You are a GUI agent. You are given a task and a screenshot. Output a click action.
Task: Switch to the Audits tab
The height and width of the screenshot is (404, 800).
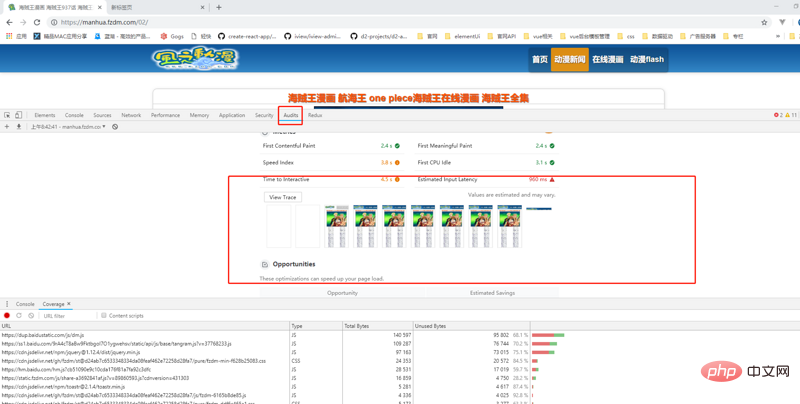tap(291, 115)
